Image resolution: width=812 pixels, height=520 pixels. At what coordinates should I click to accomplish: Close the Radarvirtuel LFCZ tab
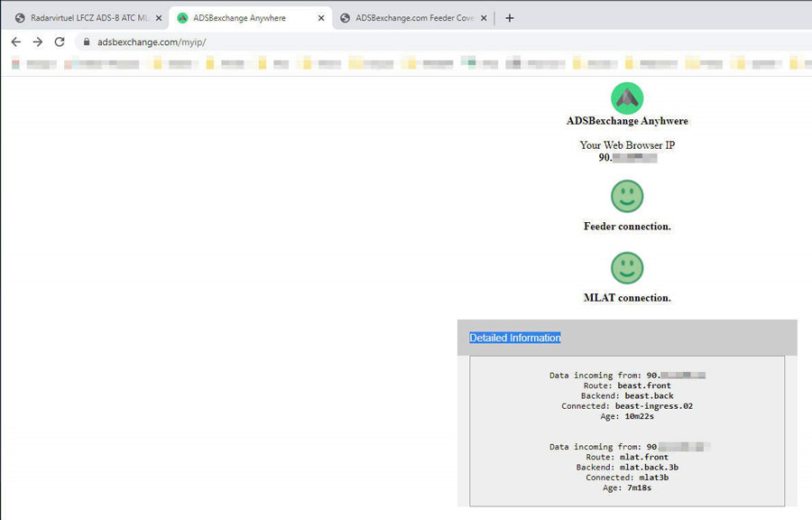pyautogui.click(x=159, y=18)
